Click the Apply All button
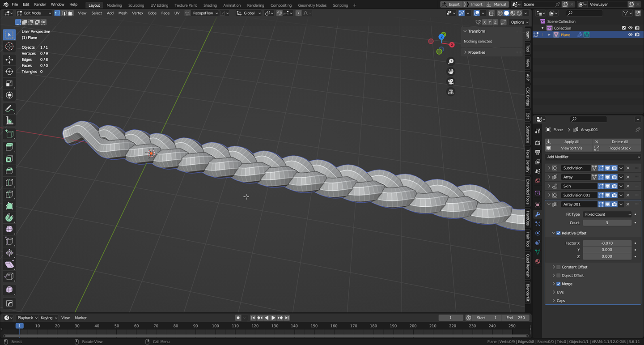This screenshot has width=644, height=345. pos(572,142)
